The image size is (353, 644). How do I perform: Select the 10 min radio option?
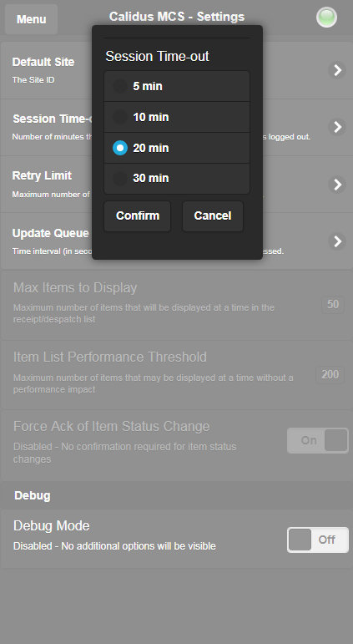(x=177, y=117)
